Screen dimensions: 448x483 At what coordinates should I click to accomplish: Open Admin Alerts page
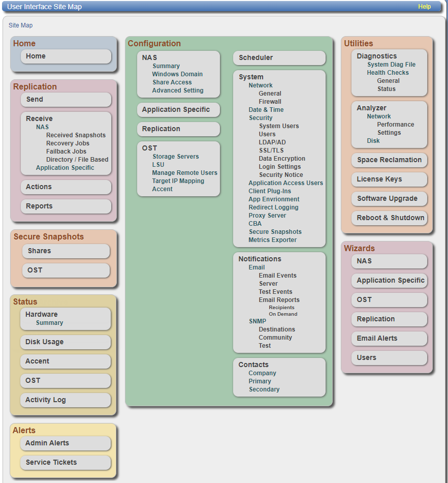(x=65, y=443)
